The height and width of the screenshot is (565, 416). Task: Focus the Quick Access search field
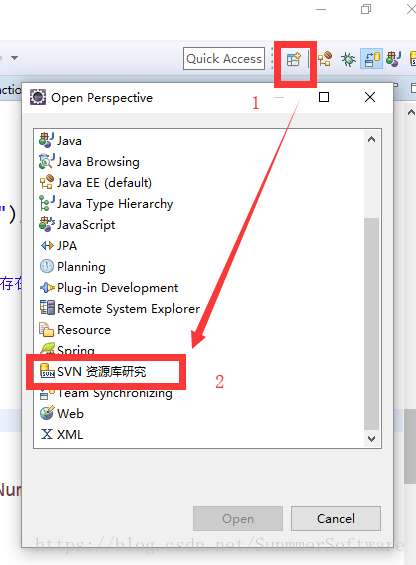coord(224,58)
